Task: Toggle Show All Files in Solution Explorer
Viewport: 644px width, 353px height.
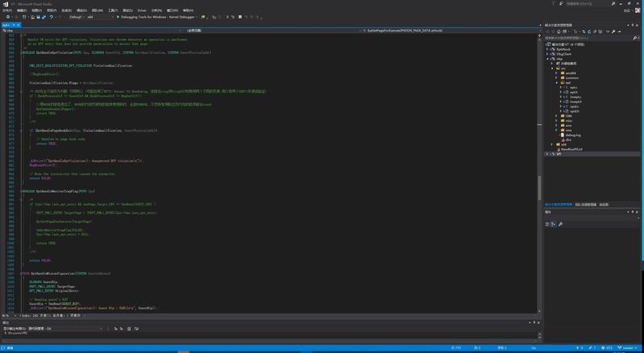Action: pyautogui.click(x=600, y=31)
